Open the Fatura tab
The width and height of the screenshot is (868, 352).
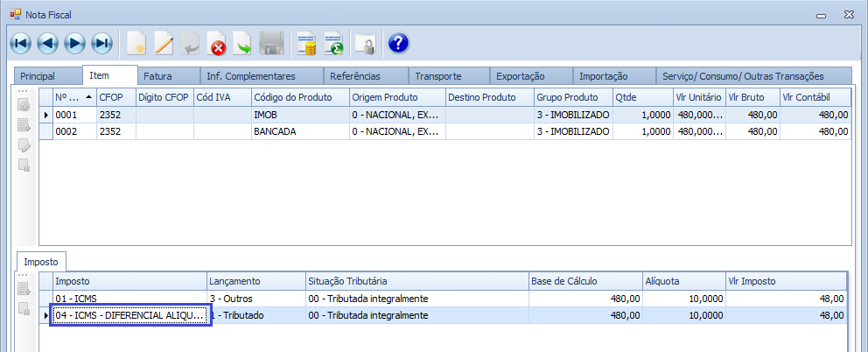click(x=157, y=76)
